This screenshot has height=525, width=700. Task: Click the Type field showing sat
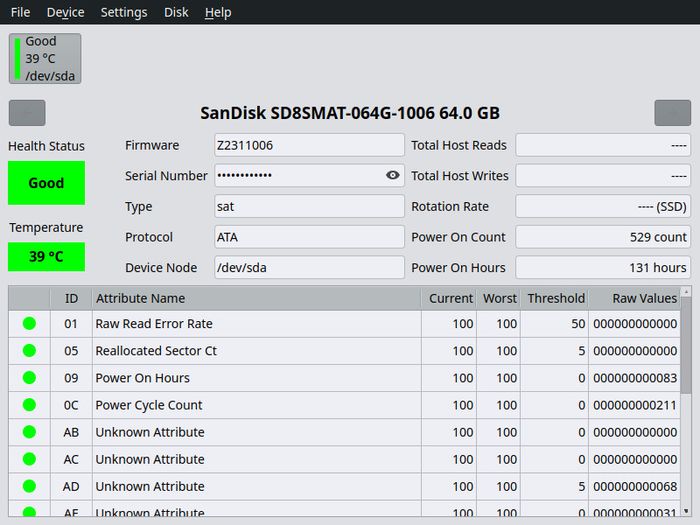tap(309, 206)
